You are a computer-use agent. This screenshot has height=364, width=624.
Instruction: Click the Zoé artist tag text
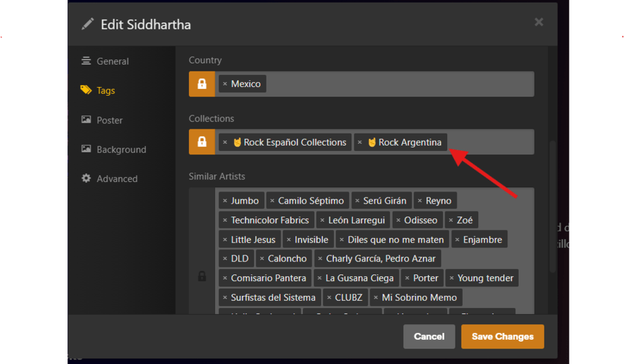point(465,220)
